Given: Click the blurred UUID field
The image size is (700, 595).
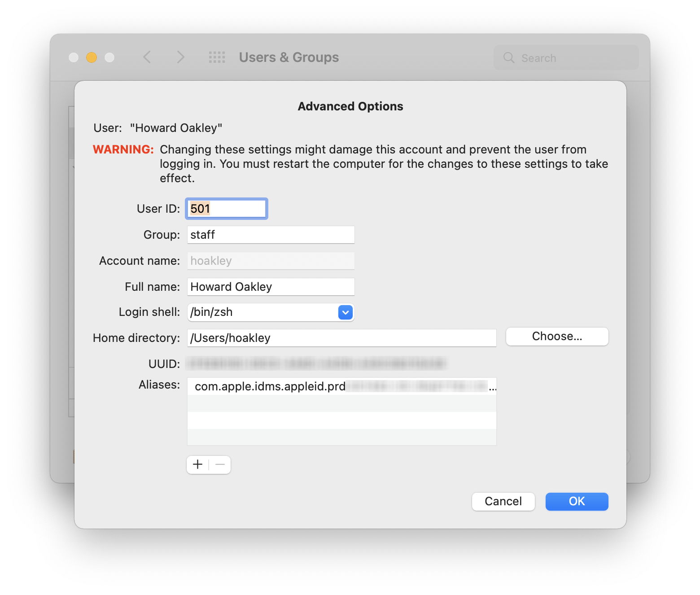Looking at the screenshot, I should [x=314, y=364].
